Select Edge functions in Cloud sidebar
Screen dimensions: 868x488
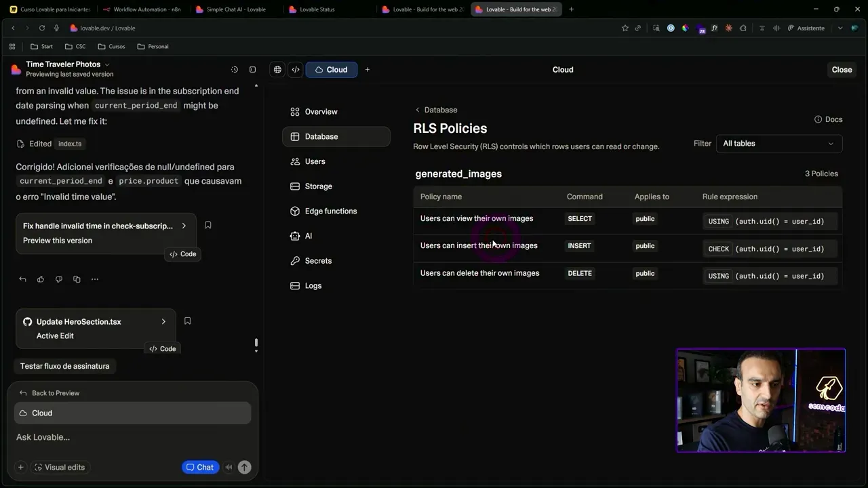pyautogui.click(x=330, y=211)
